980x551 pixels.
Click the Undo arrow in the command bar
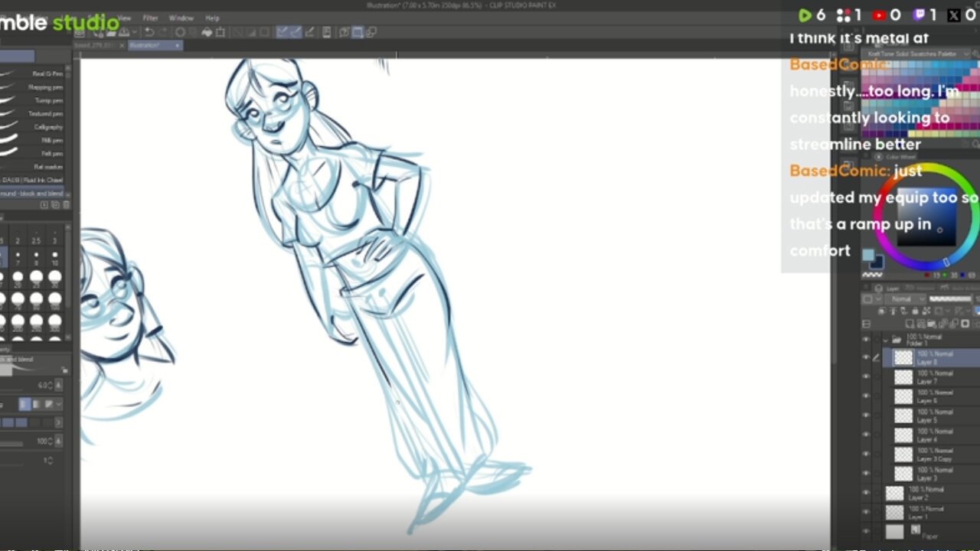(x=149, y=32)
